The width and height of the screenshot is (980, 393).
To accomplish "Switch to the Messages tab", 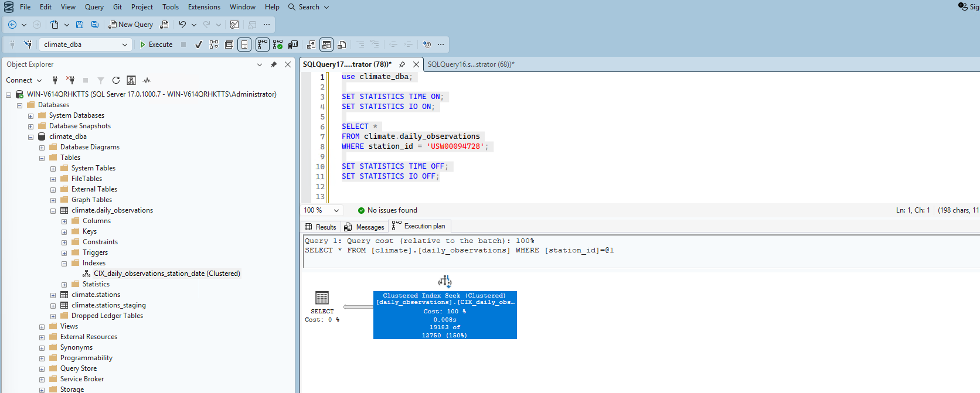I will (365, 227).
